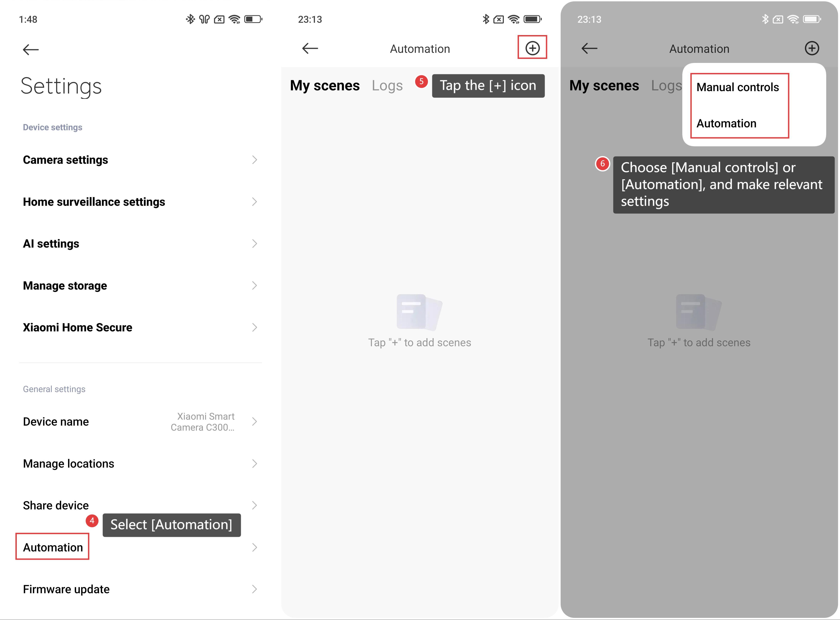Open AI settings
840x620 pixels.
click(51, 244)
